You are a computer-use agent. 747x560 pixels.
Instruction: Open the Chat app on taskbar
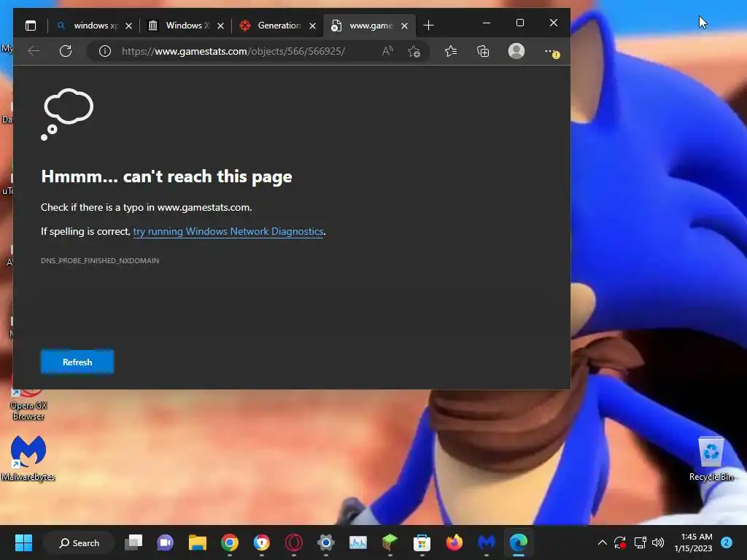pos(166,542)
